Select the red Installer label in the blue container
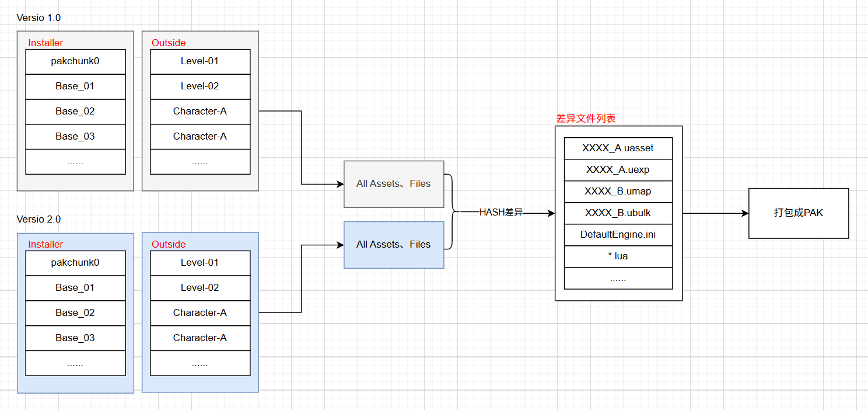 coord(45,245)
